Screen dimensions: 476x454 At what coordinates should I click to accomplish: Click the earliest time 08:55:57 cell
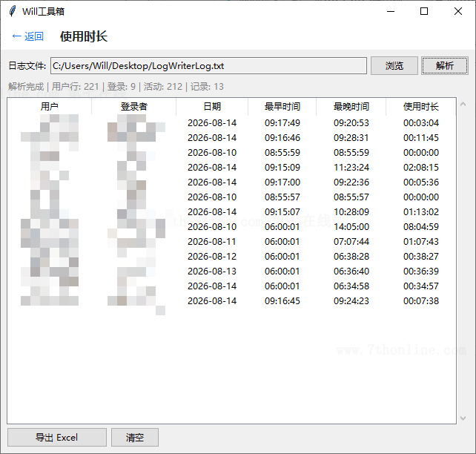[x=282, y=197]
